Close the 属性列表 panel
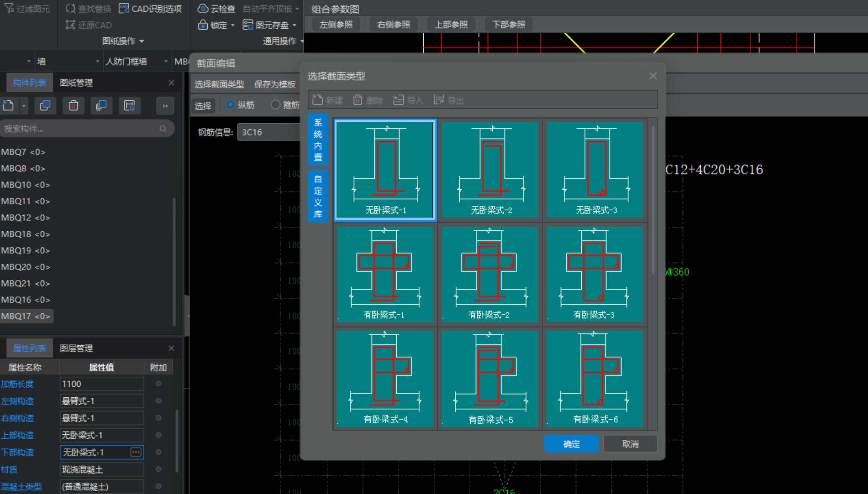868x494 pixels. coord(171,348)
